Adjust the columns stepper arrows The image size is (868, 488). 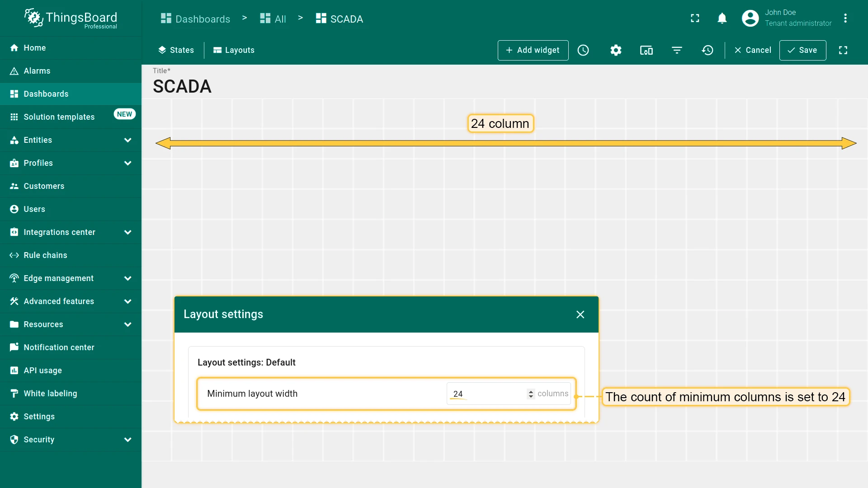click(x=531, y=394)
